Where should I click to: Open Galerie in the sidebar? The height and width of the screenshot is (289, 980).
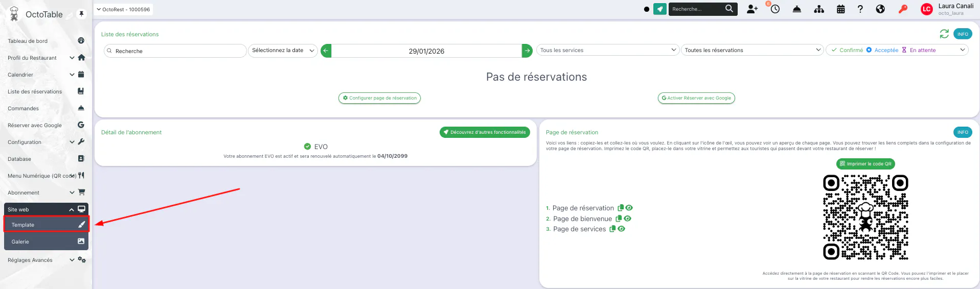point(47,242)
